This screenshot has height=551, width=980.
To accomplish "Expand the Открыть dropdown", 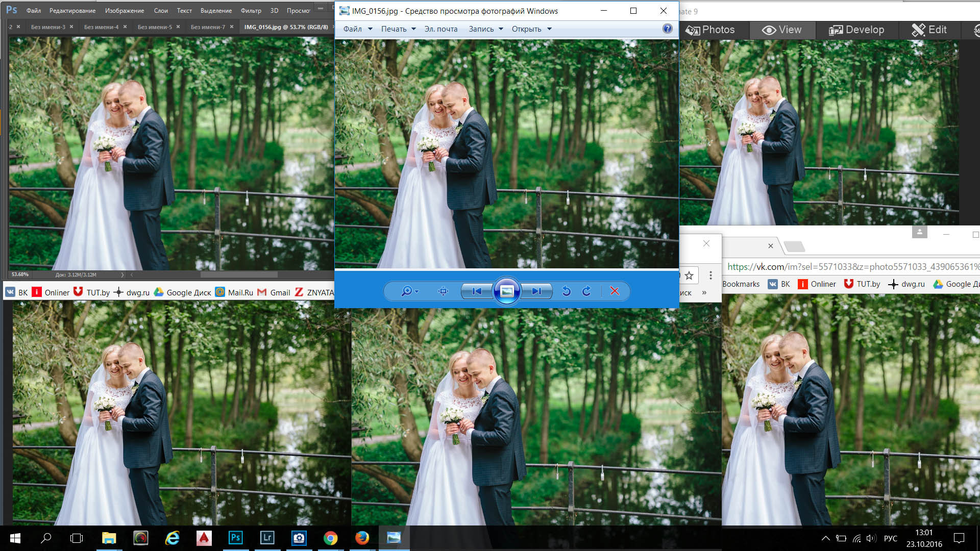I will point(531,29).
